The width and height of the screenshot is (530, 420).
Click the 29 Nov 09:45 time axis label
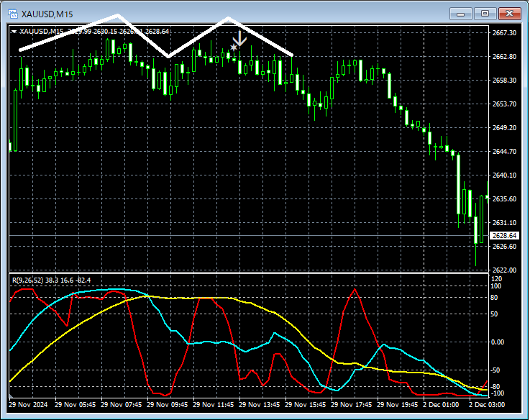[x=168, y=405]
